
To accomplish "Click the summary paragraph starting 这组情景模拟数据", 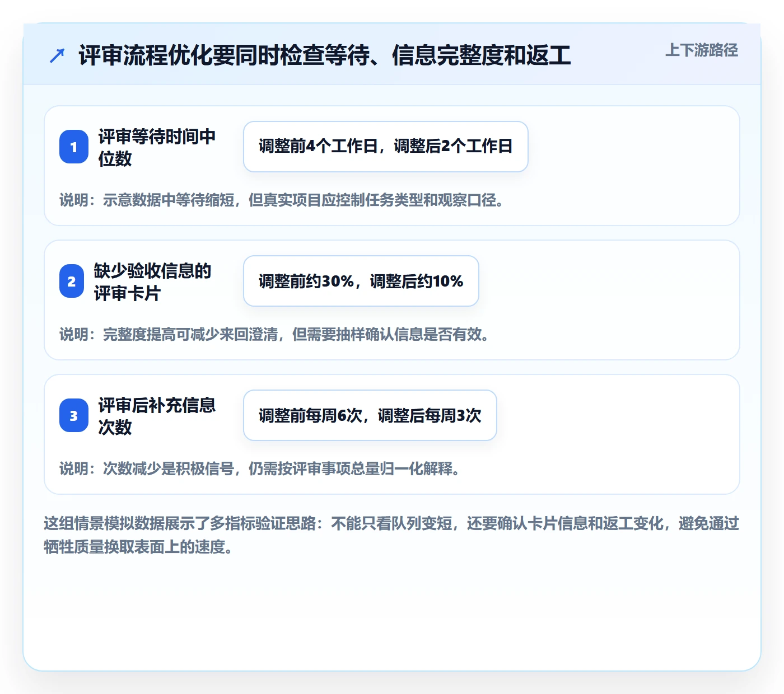I will [x=391, y=535].
